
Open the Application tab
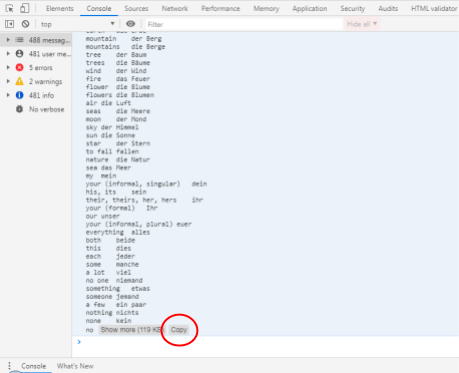tap(310, 9)
